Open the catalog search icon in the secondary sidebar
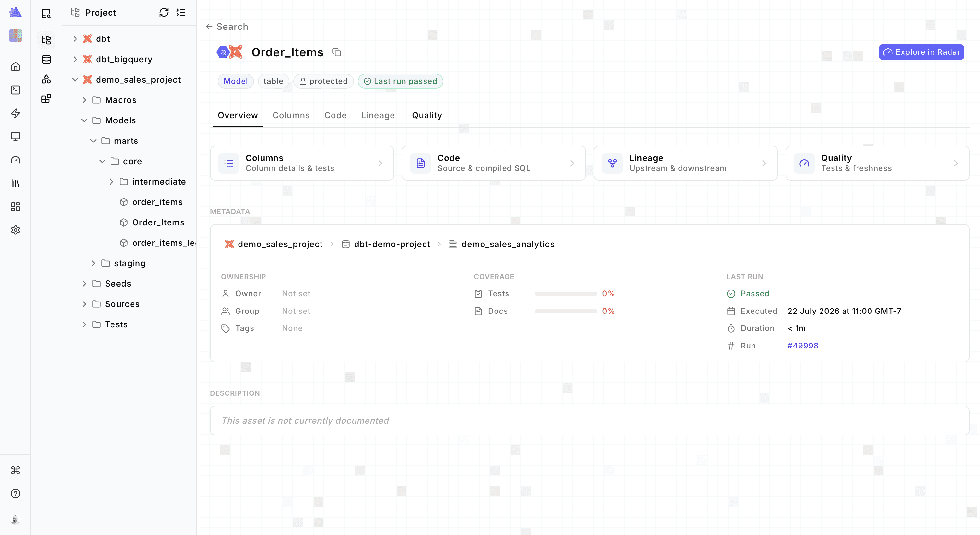Image resolution: width=980 pixels, height=535 pixels. click(46, 14)
